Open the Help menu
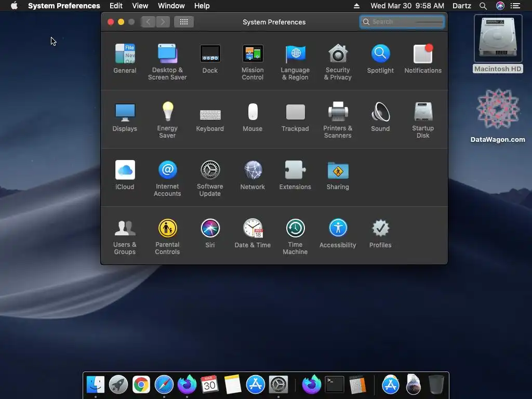Image resolution: width=532 pixels, height=399 pixels. [x=202, y=6]
